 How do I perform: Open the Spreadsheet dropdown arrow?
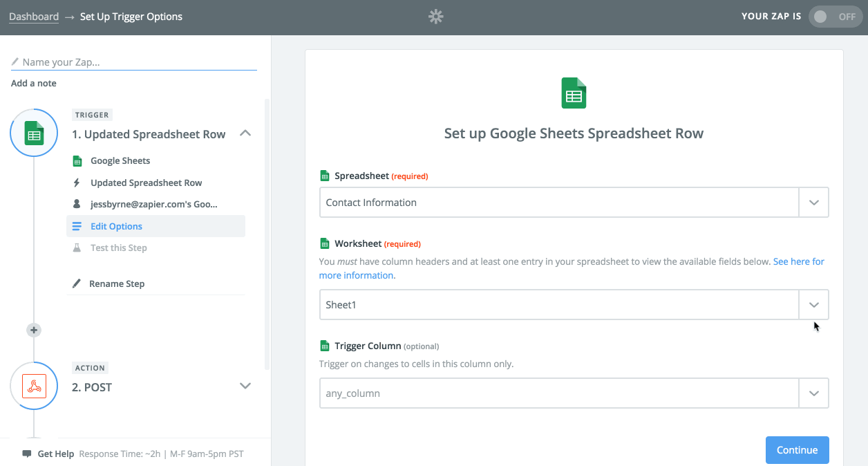[814, 203]
